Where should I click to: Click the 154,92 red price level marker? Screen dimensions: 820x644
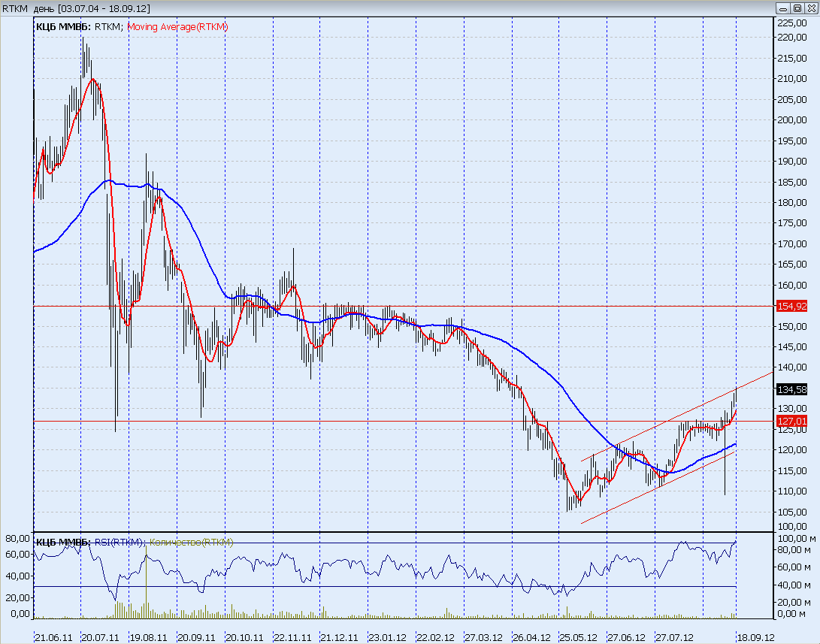[792, 307]
